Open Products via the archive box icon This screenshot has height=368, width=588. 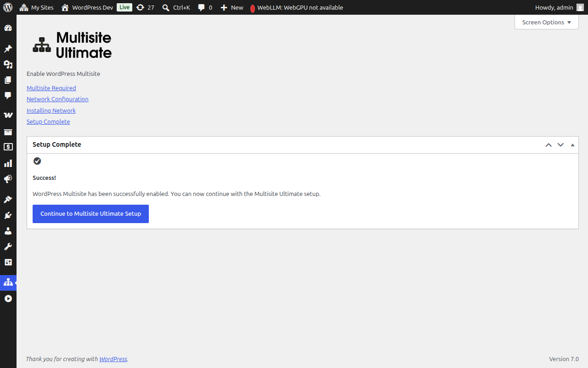click(x=8, y=132)
